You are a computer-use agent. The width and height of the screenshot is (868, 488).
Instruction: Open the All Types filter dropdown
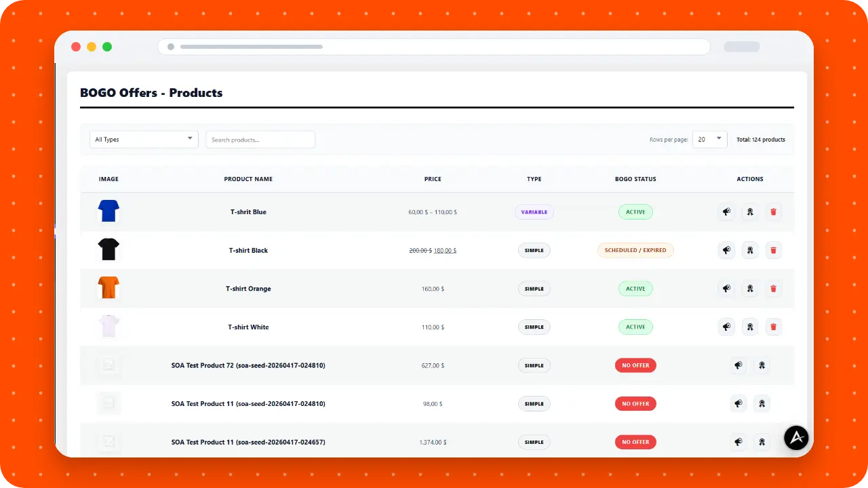144,140
